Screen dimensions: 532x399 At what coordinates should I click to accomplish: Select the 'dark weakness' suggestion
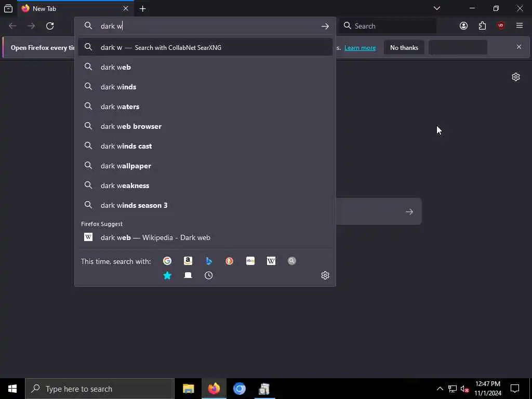click(x=205, y=185)
